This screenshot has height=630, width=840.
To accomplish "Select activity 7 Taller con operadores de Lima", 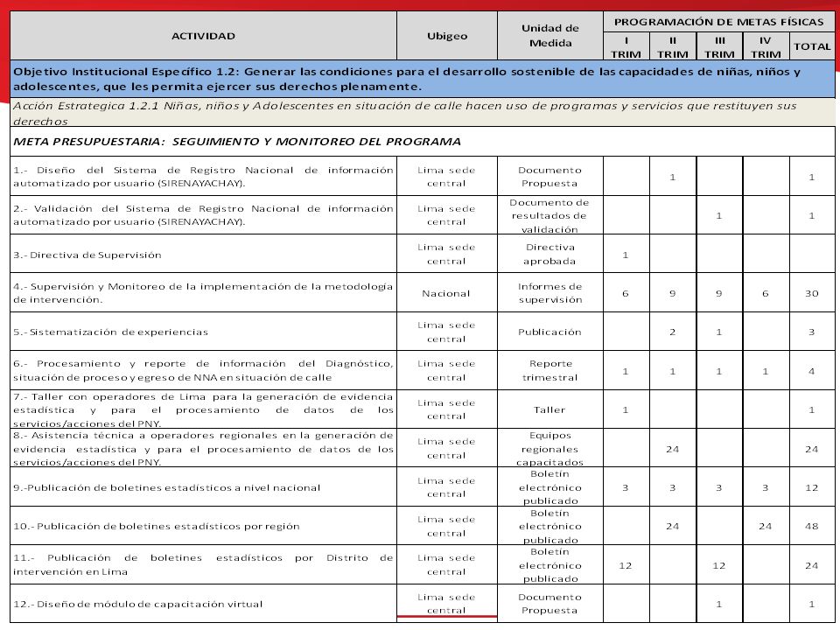I will click(x=203, y=409).
